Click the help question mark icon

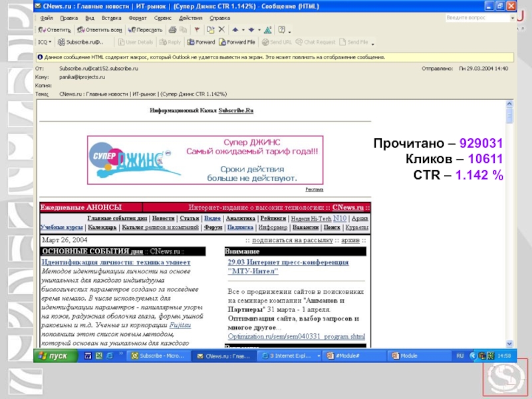pyautogui.click(x=282, y=30)
